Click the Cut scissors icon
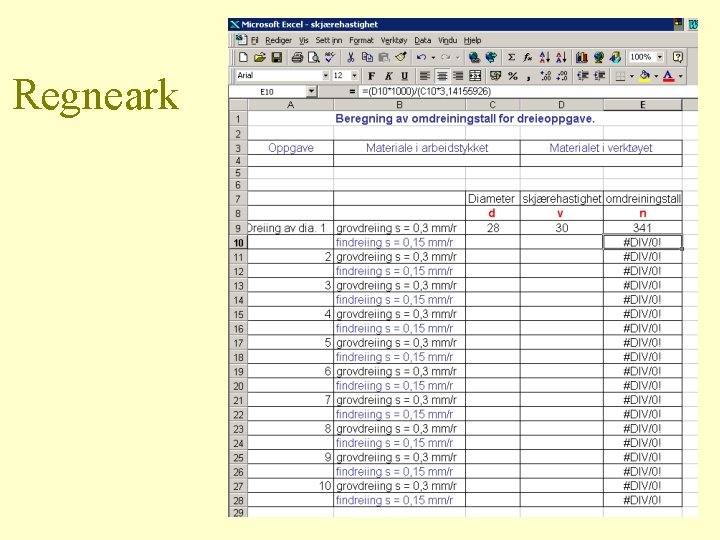The height and width of the screenshot is (540, 720). tap(350, 57)
